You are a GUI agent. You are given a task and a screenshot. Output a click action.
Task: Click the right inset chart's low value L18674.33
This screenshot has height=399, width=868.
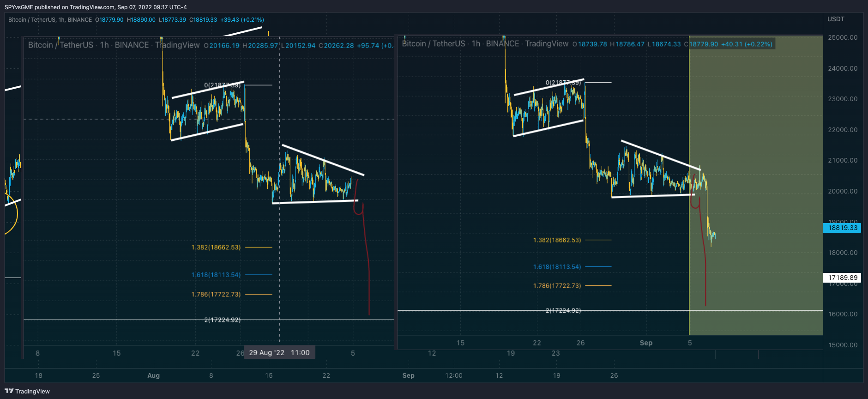point(664,44)
